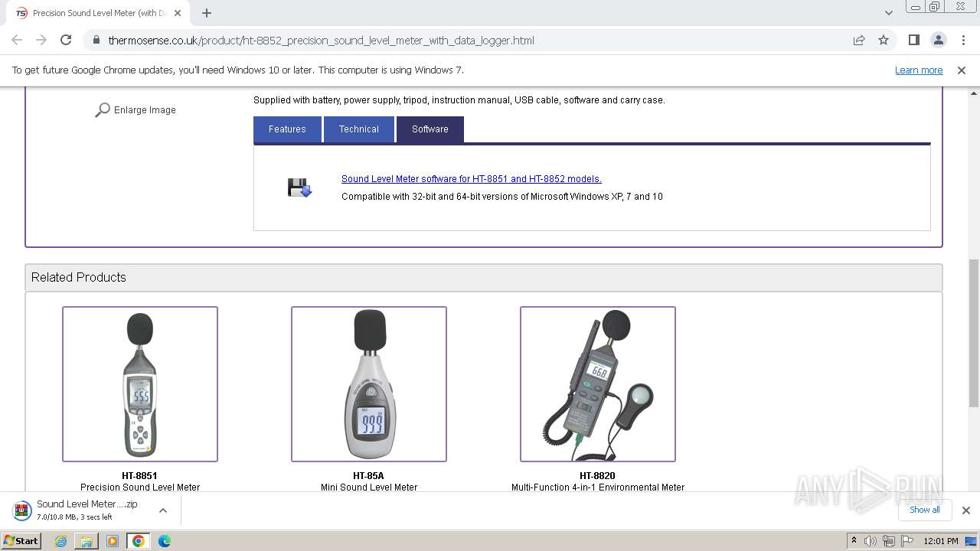The width and height of the screenshot is (980, 551).
Task: Dismiss the Chrome update notification bar
Action: point(962,70)
